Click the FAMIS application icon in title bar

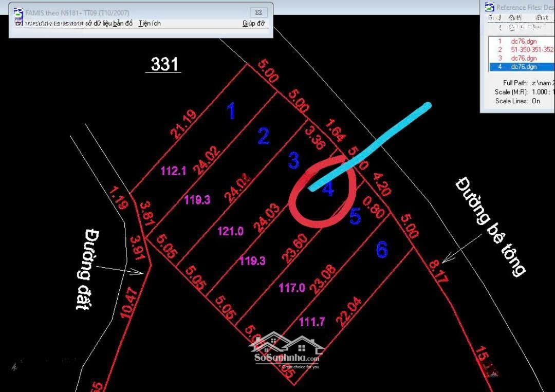tap(18, 13)
